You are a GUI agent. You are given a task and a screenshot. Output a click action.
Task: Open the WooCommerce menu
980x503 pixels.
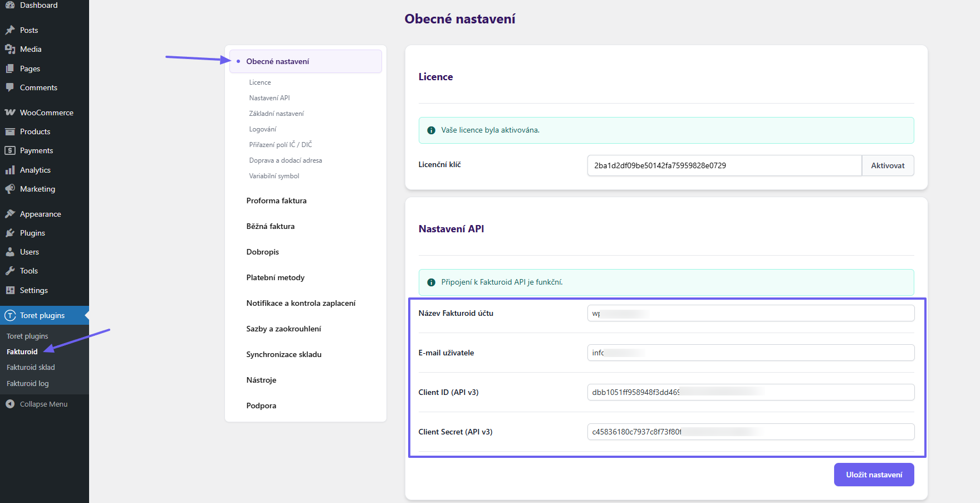(x=45, y=113)
